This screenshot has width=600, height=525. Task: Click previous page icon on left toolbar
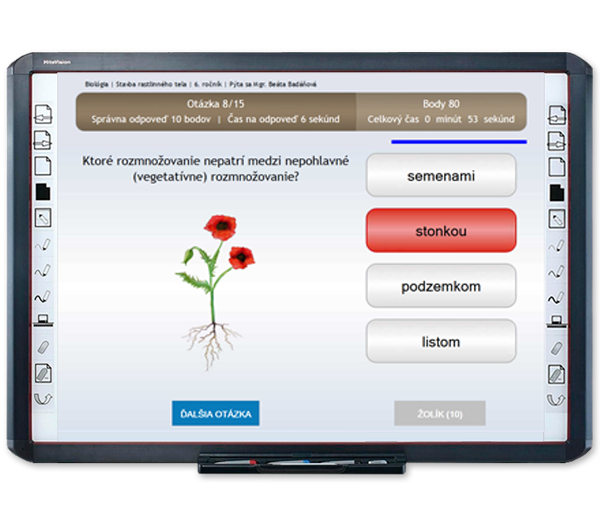[42, 113]
